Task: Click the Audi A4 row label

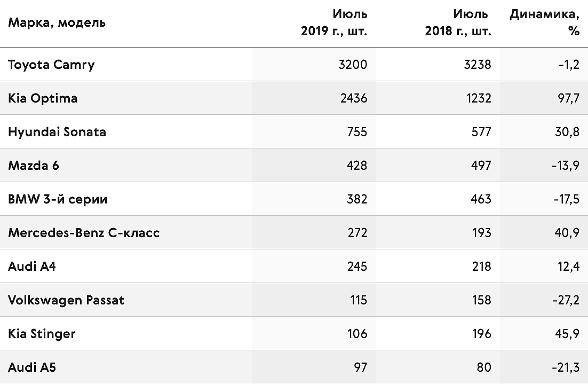Action: click(32, 267)
